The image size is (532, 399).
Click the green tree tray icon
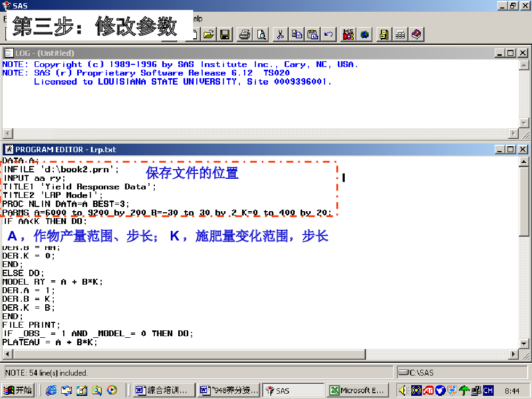point(464,390)
